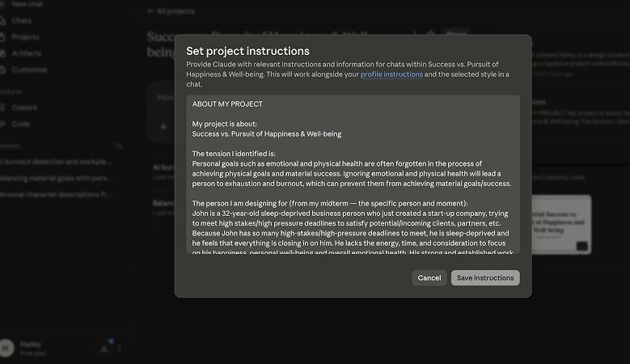Open the project file thumbnail card
The image size is (630, 364).
pos(561,225)
